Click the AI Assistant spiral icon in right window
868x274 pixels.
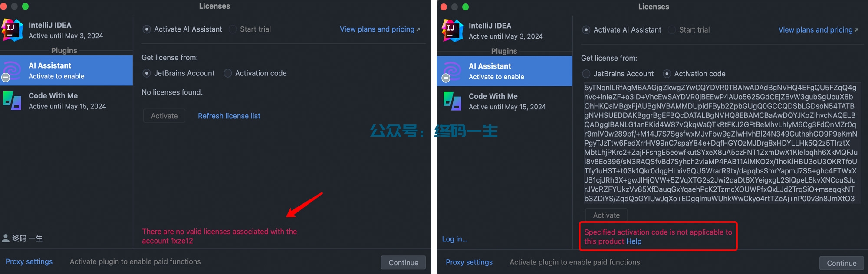452,71
